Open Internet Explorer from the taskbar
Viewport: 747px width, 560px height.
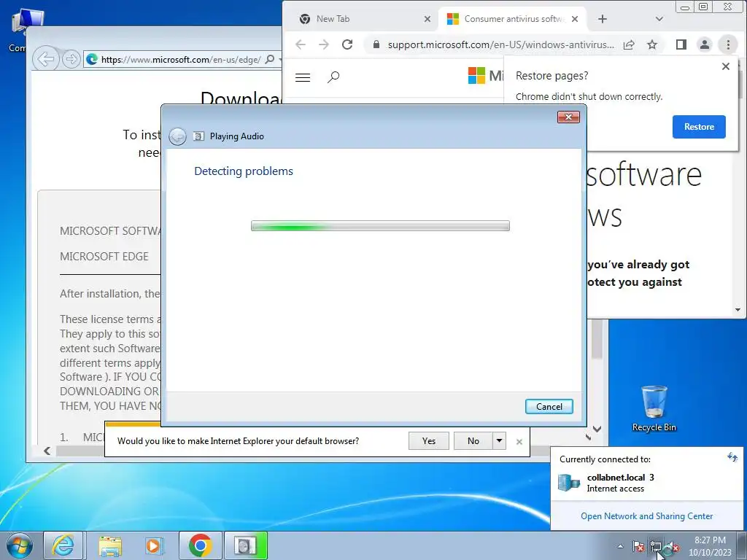pos(63,545)
